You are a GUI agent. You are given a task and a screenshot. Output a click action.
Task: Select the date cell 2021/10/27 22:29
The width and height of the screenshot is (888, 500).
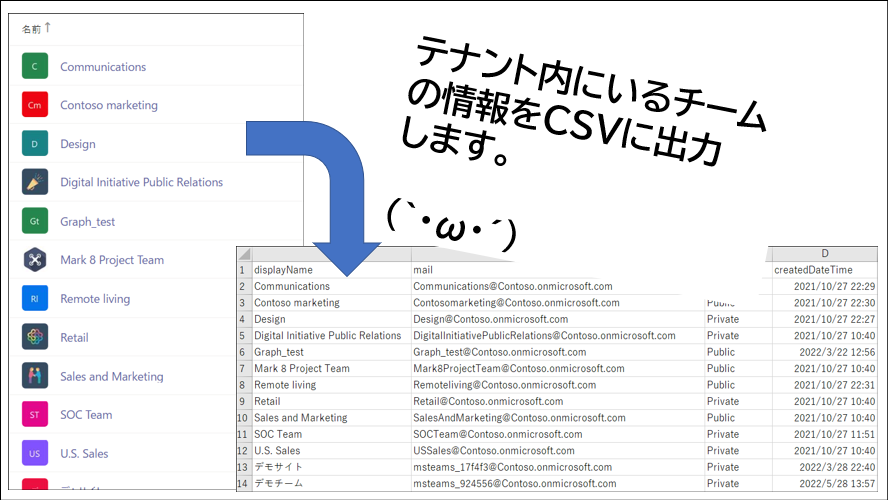[825, 287]
